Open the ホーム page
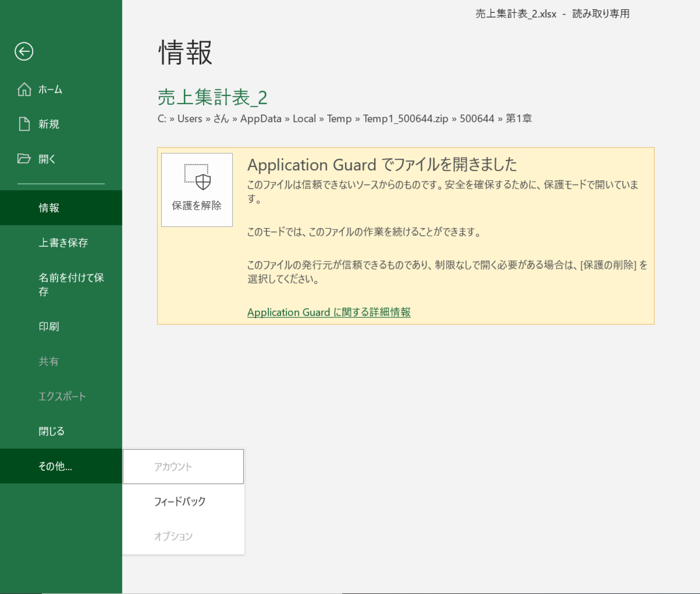700x594 pixels. 61,89
